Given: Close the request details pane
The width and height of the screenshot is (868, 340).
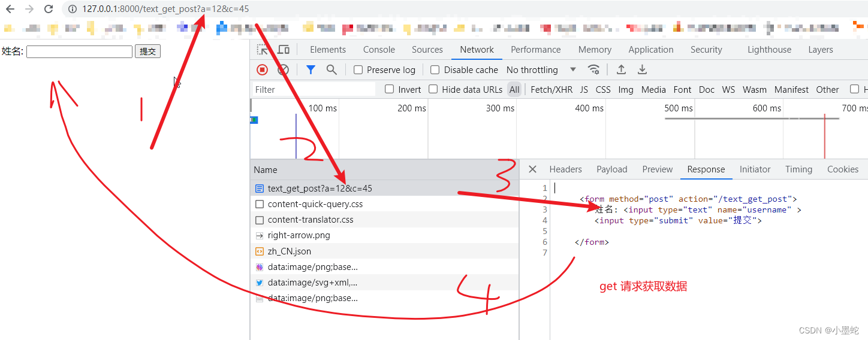Looking at the screenshot, I should [532, 169].
